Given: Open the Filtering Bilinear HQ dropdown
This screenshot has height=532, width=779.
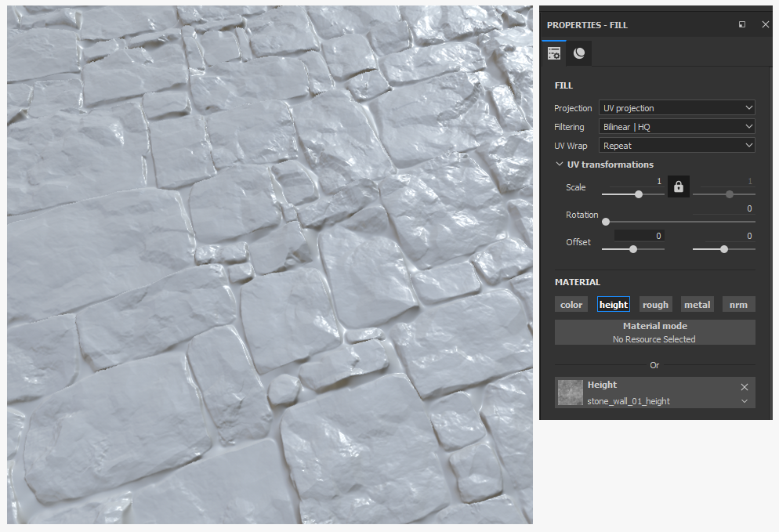Looking at the screenshot, I should pyautogui.click(x=676, y=127).
